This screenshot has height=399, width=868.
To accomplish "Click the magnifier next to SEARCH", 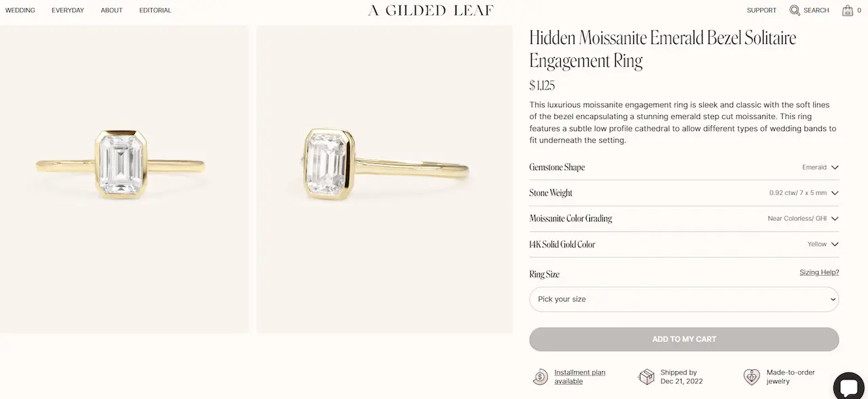I will [x=793, y=9].
